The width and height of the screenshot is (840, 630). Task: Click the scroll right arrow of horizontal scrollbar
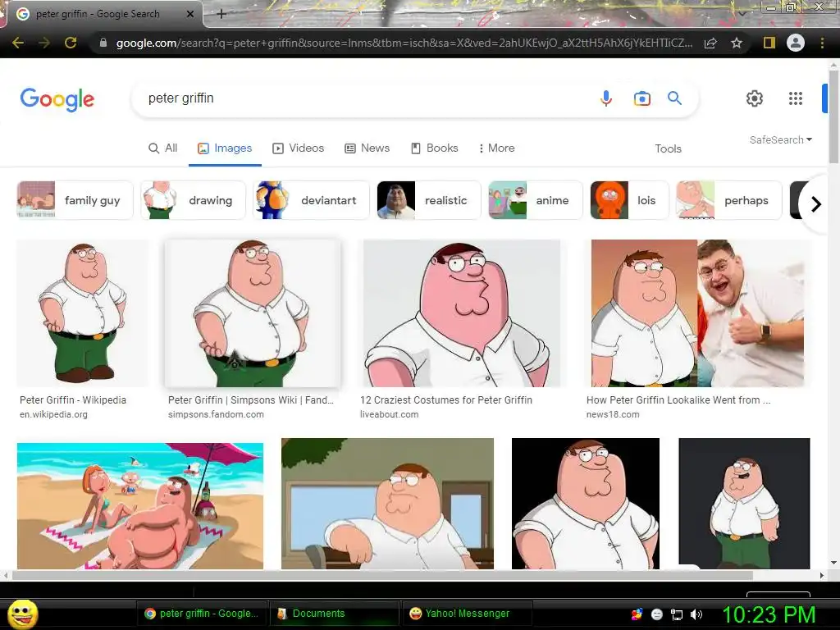pos(822,575)
